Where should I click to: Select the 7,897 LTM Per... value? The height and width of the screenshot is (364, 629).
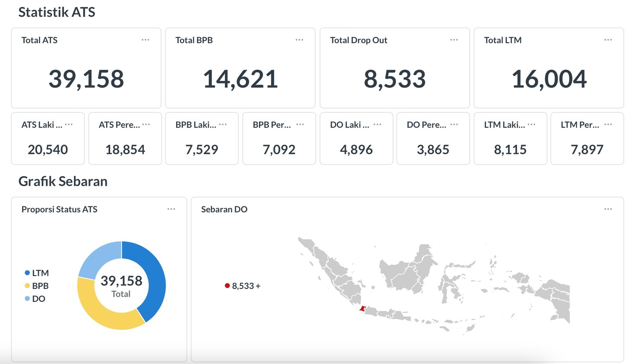pyautogui.click(x=587, y=150)
